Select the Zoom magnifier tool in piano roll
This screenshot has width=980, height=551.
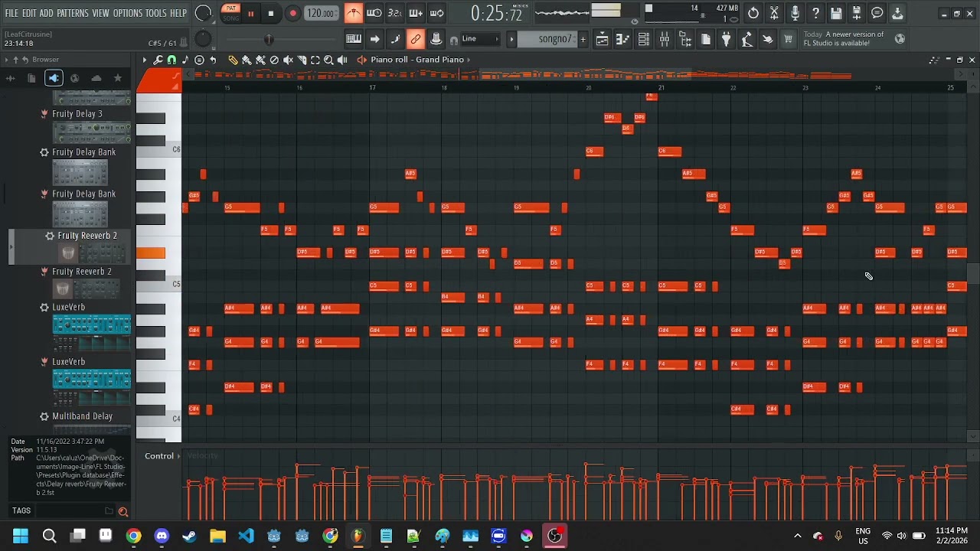tap(328, 60)
